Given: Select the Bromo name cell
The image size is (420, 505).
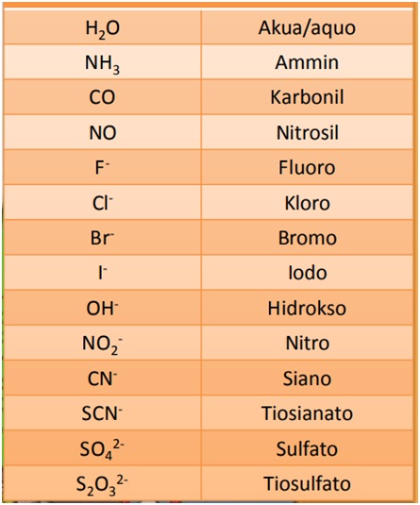Looking at the screenshot, I should [308, 237].
